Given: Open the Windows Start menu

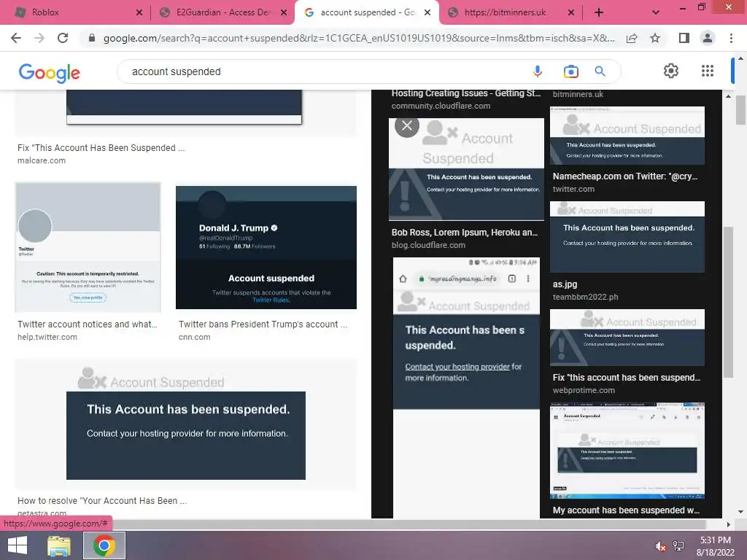Looking at the screenshot, I should pyautogui.click(x=18, y=545).
